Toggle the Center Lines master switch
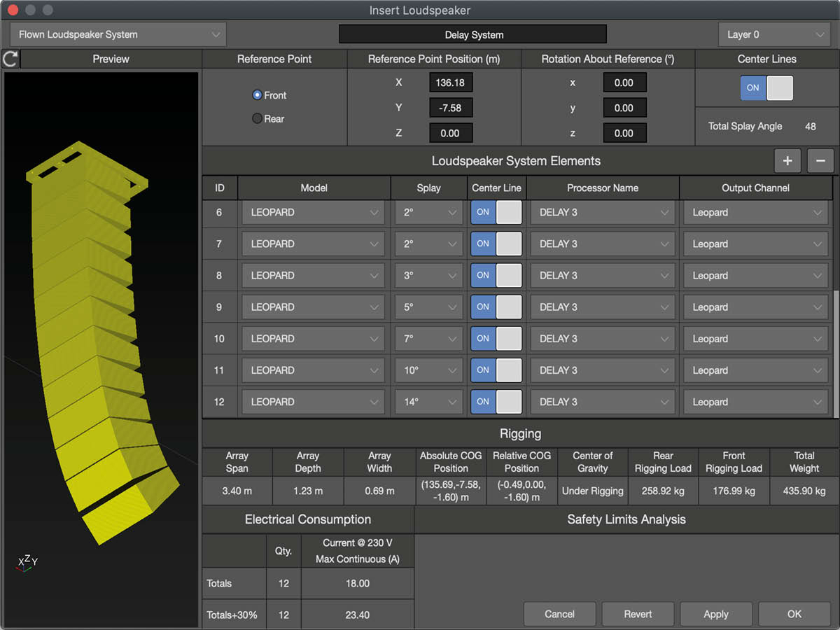 tap(766, 88)
